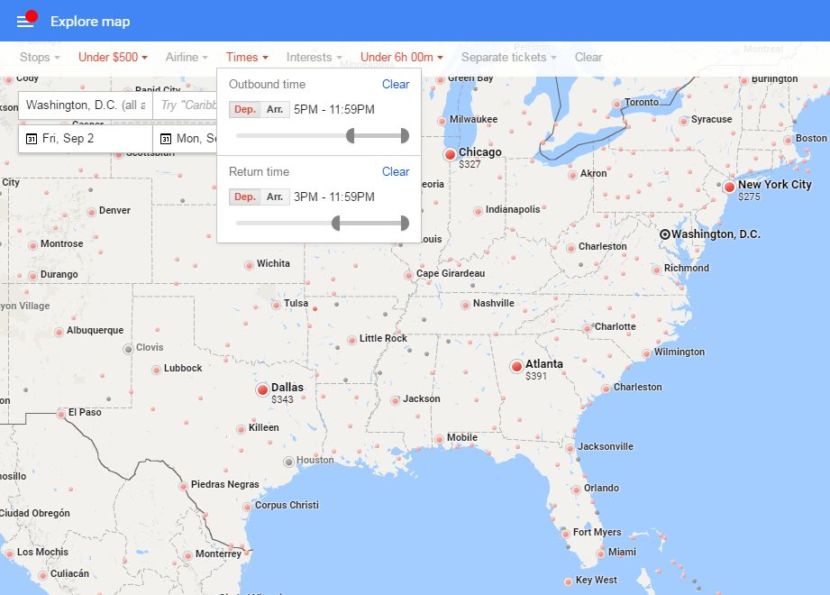Open the Mon return date field
This screenshot has width=830, height=595.
(185, 139)
